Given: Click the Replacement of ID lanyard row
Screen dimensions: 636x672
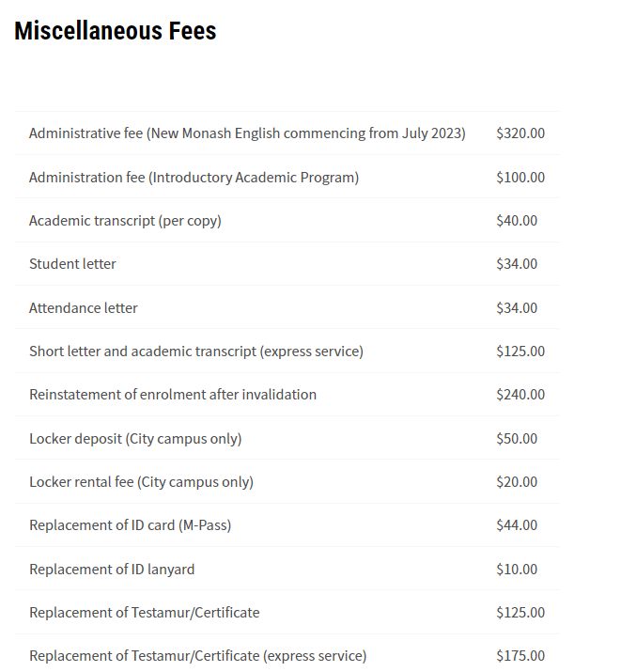Looking at the screenshot, I should click(x=112, y=570).
